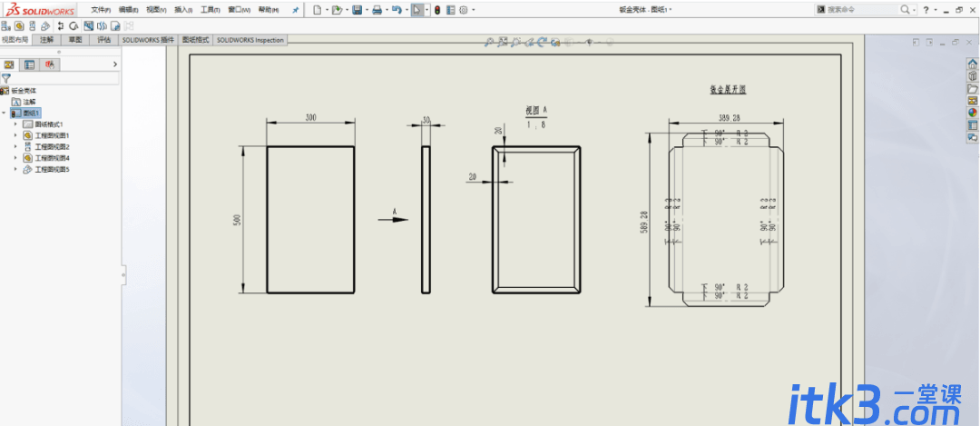Click the Print icon

click(377, 10)
